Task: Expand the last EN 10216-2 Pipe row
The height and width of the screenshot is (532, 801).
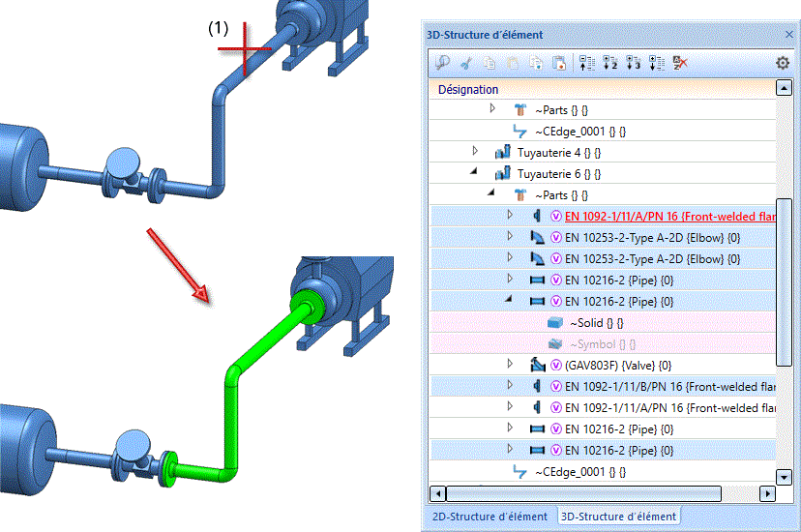Action: pos(510,449)
